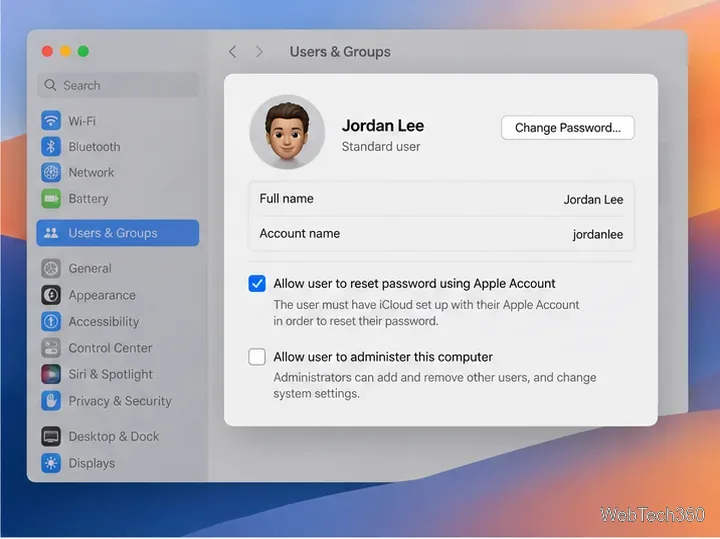This screenshot has width=720, height=539.
Task: Uncheck Allow user to reset password checkbox
Action: coord(257,283)
